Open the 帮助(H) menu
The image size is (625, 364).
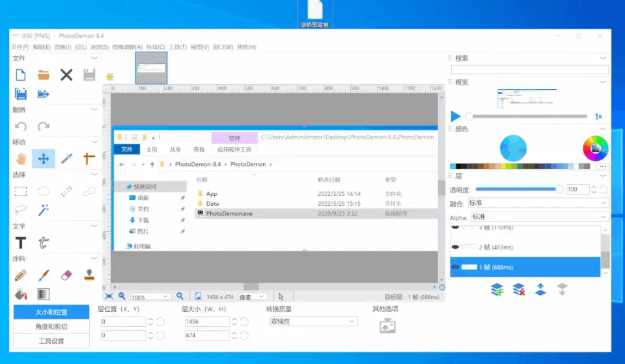[x=247, y=47]
